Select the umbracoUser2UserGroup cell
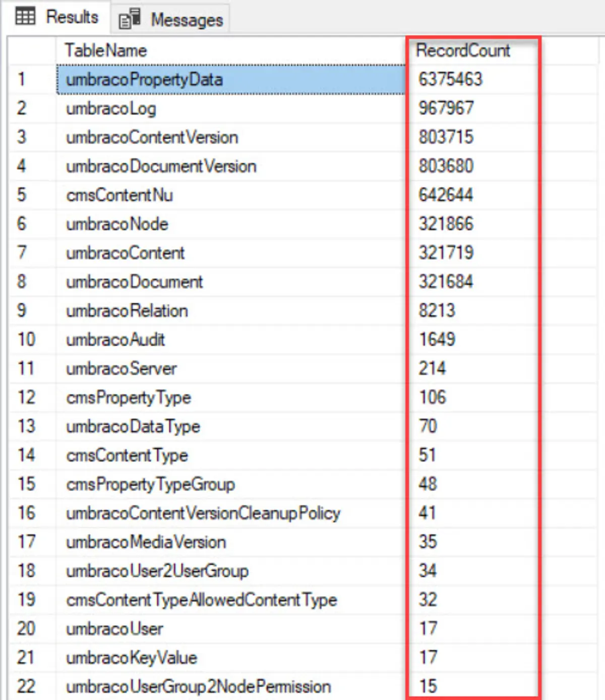This screenshot has height=700, width=605. 157,571
